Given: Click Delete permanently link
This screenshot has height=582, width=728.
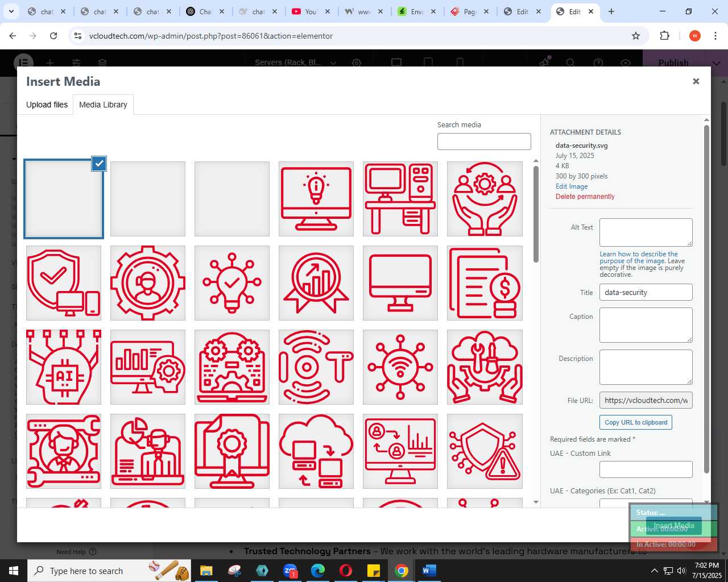Looking at the screenshot, I should click(585, 197).
